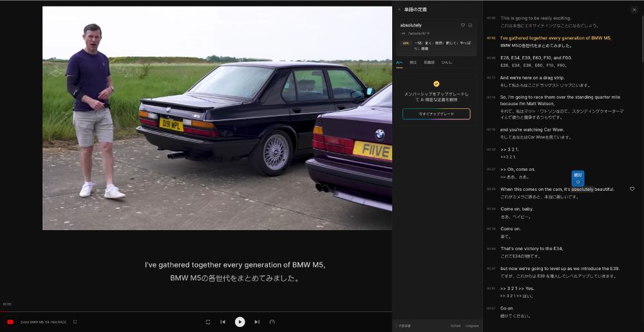Seek along the video progress bar
The image size is (644, 332).
click(x=196, y=311)
